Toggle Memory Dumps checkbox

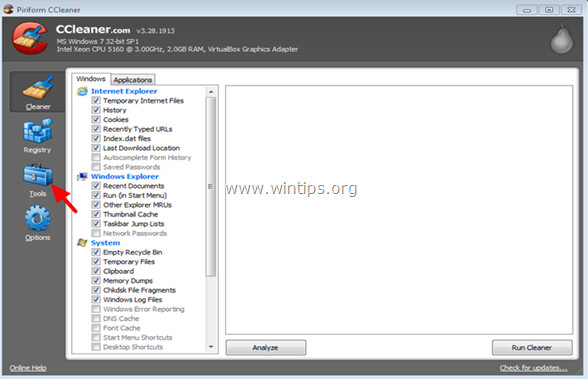96,280
